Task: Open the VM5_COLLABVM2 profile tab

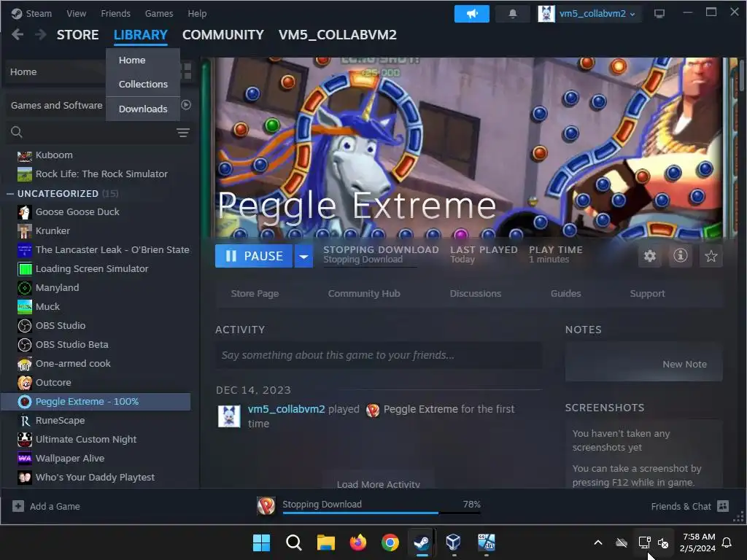Action: tap(337, 35)
